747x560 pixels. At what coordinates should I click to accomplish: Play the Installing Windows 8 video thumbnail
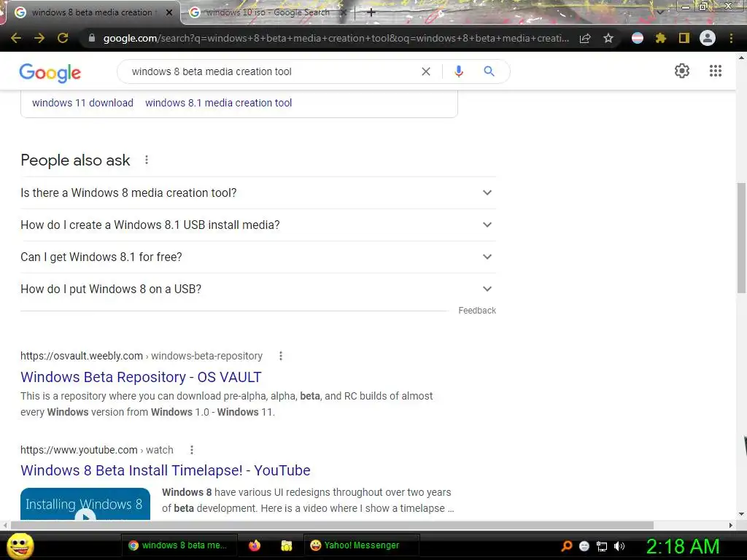coord(85,504)
